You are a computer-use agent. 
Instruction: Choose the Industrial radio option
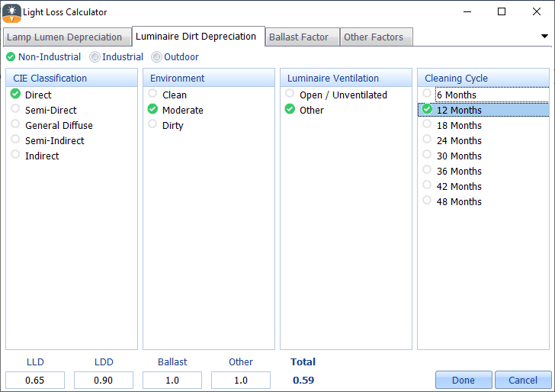pyautogui.click(x=117, y=57)
